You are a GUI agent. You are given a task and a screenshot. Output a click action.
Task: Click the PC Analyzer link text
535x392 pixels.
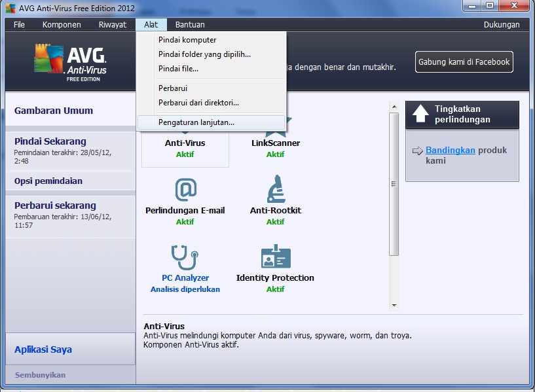(185, 278)
